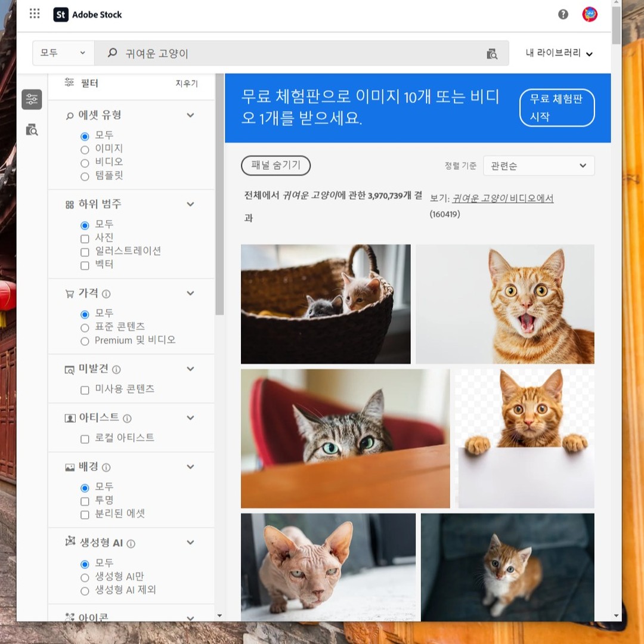The width and height of the screenshot is (644, 644).
Task: Check the 일러스트레이션 checkbox
Action: pos(85,252)
